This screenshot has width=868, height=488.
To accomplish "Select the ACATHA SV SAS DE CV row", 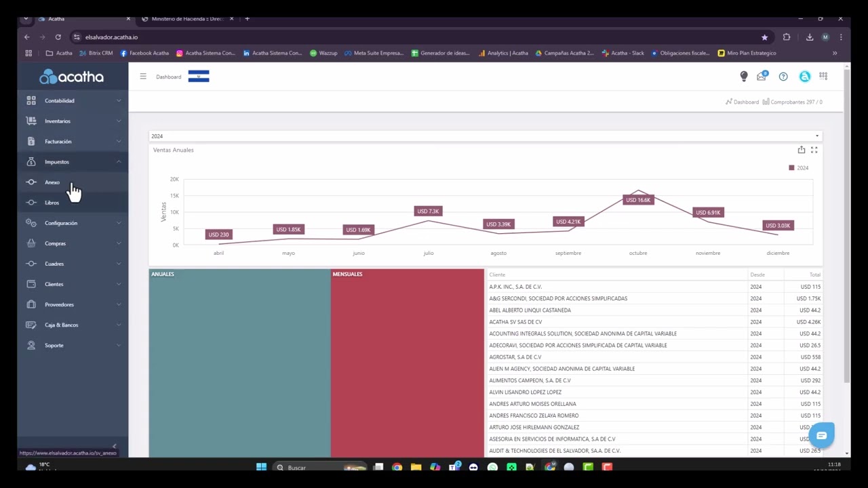I will click(x=654, y=322).
